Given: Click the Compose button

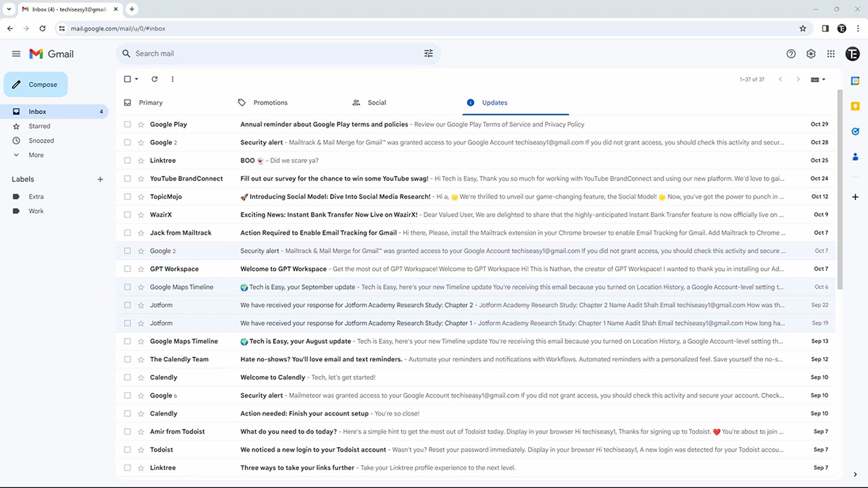Looking at the screenshot, I should pyautogui.click(x=36, y=84).
